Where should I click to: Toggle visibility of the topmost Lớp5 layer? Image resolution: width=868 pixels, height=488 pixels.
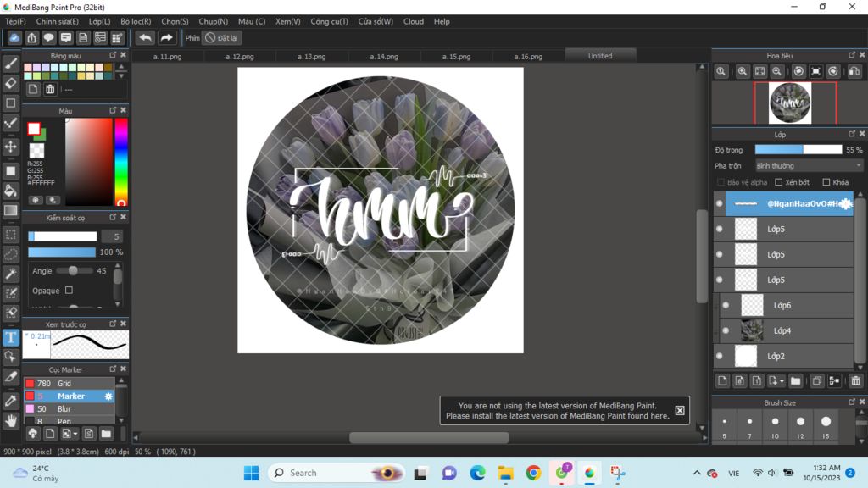point(719,229)
